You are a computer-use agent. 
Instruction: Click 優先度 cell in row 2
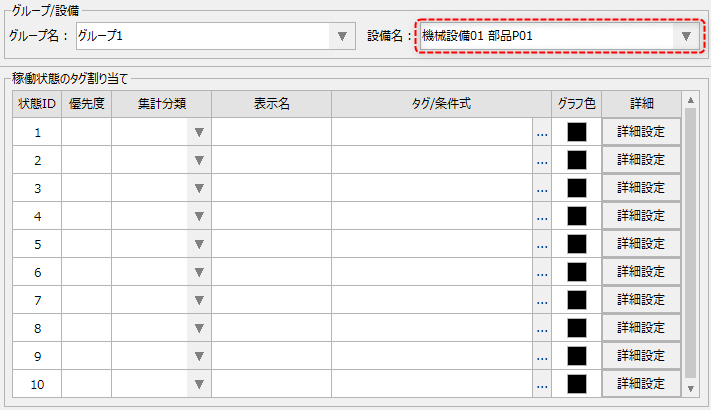click(86, 160)
